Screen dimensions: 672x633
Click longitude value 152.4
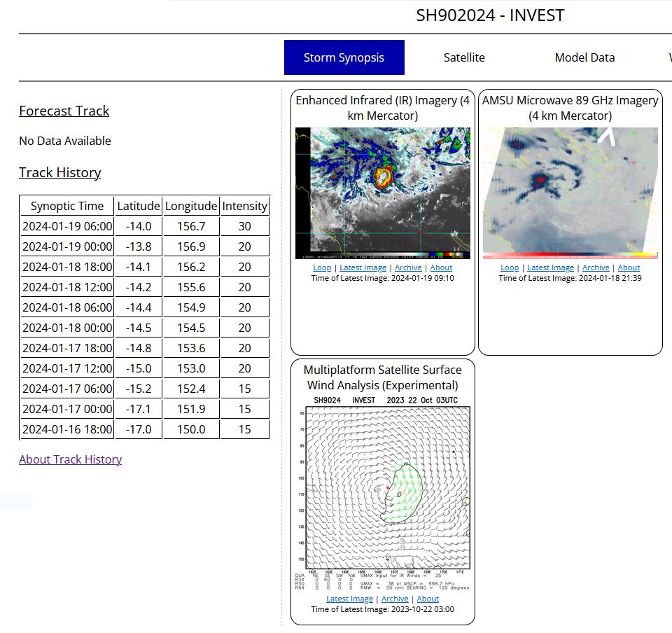click(x=191, y=389)
